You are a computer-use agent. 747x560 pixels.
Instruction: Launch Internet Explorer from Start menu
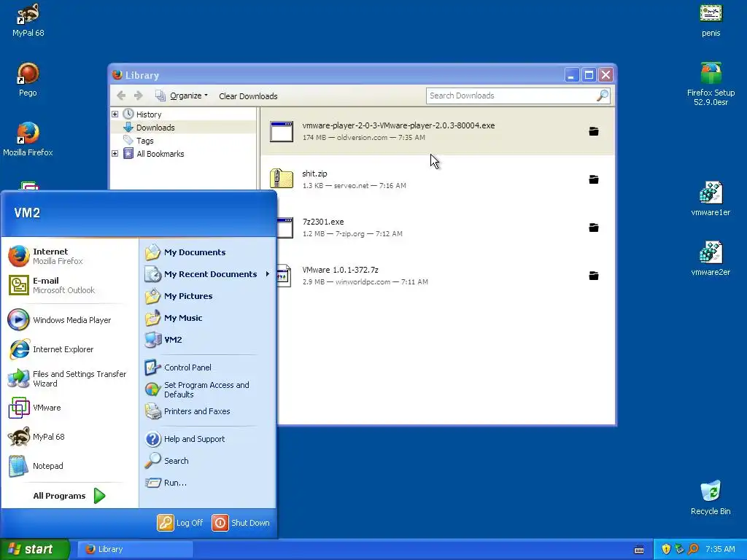coord(69,349)
